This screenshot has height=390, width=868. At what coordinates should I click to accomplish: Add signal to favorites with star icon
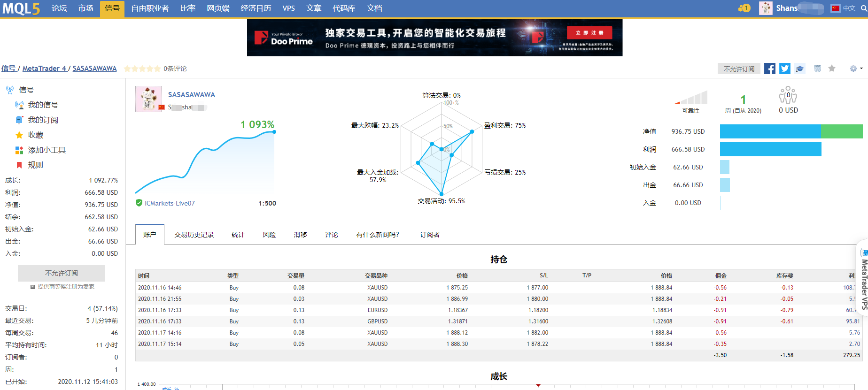point(832,69)
